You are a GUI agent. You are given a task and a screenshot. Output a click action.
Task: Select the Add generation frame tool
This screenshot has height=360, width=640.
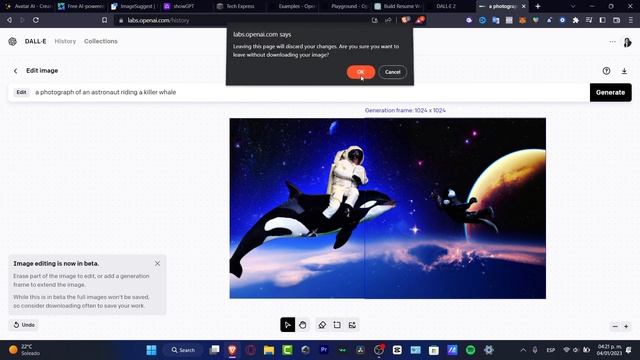(337, 325)
